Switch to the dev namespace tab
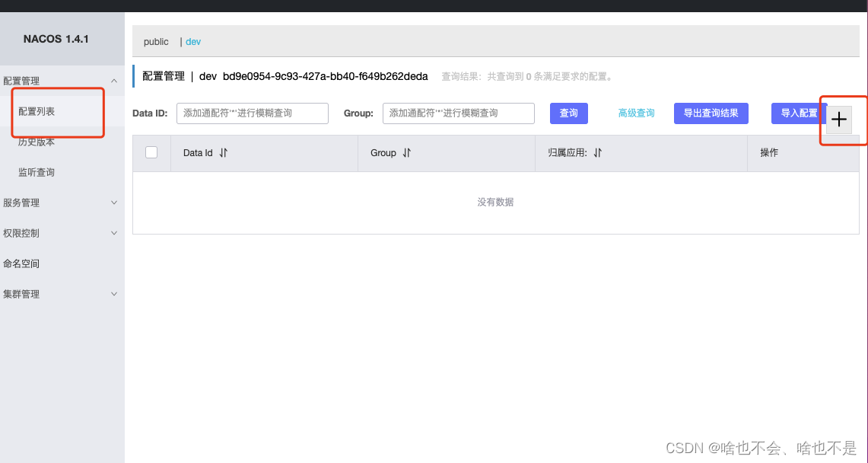This screenshot has height=463, width=868. click(x=192, y=41)
